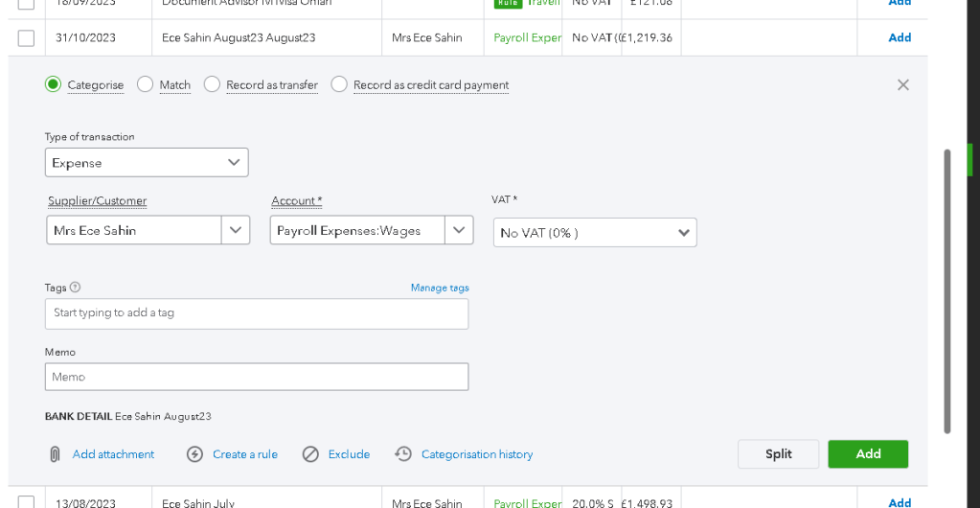The image size is (980, 508).
Task: Tick the checkbox for the Document Advisor row
Action: [26, 4]
